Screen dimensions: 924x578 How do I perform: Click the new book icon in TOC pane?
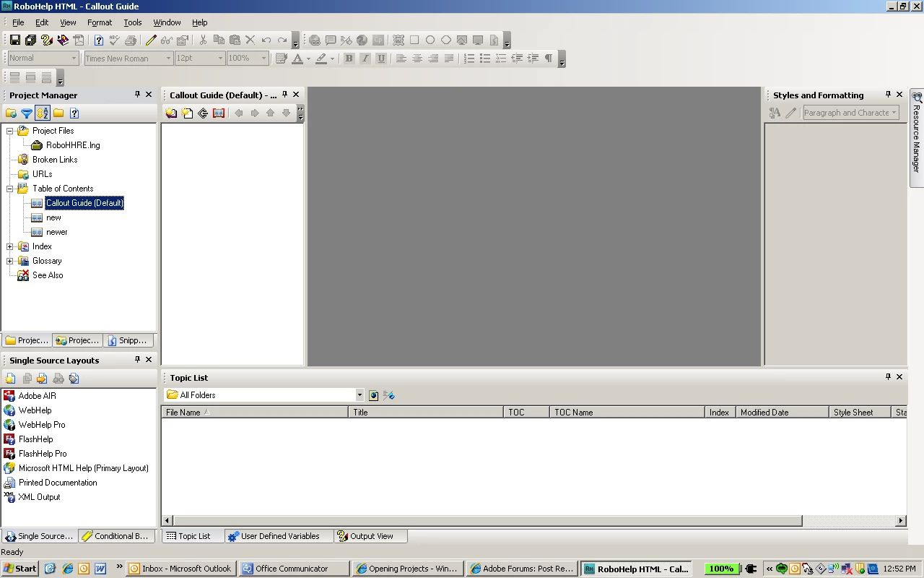(171, 113)
